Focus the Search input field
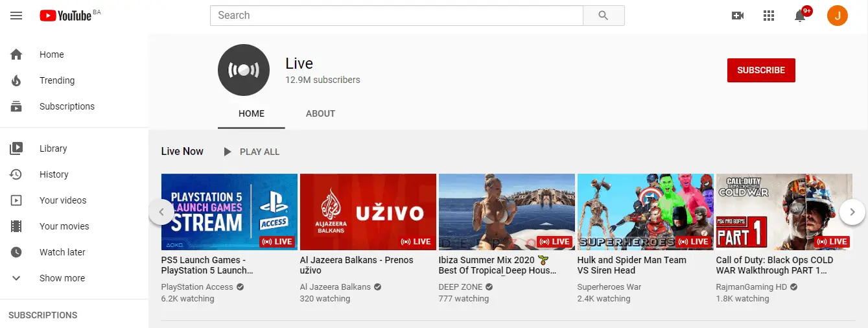This screenshot has height=328, width=868. click(x=397, y=16)
